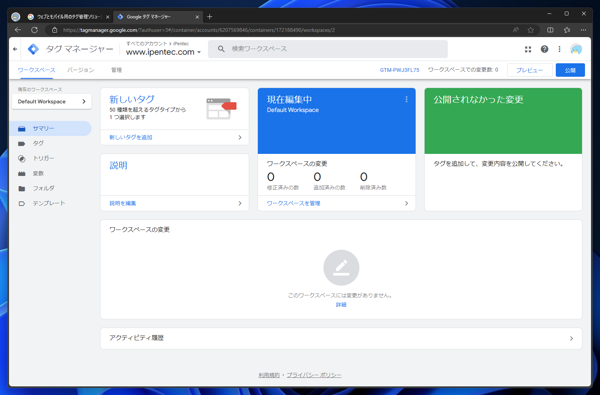Open the three-dot menu beside help icon
The width and height of the screenshot is (600, 395).
tap(559, 49)
